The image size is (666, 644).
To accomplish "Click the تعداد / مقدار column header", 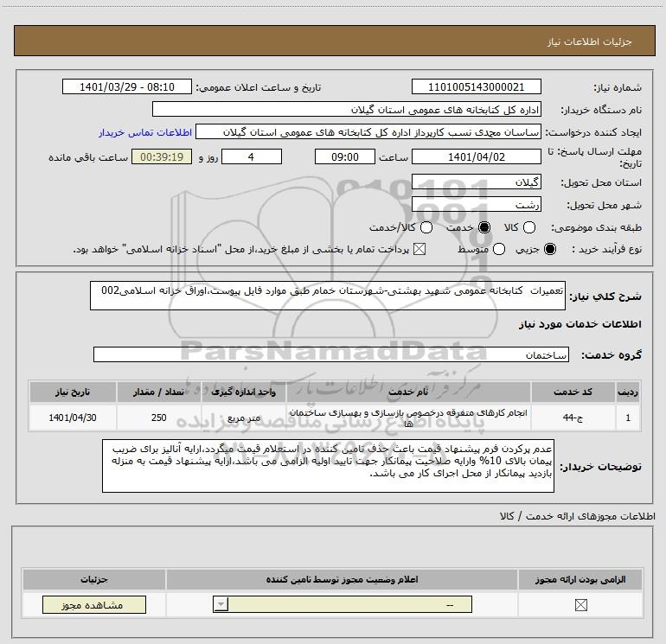I will point(159,392).
